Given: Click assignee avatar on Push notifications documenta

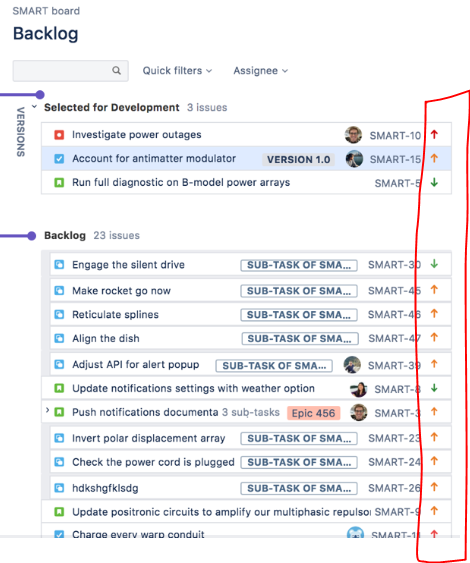Looking at the screenshot, I should (x=359, y=413).
